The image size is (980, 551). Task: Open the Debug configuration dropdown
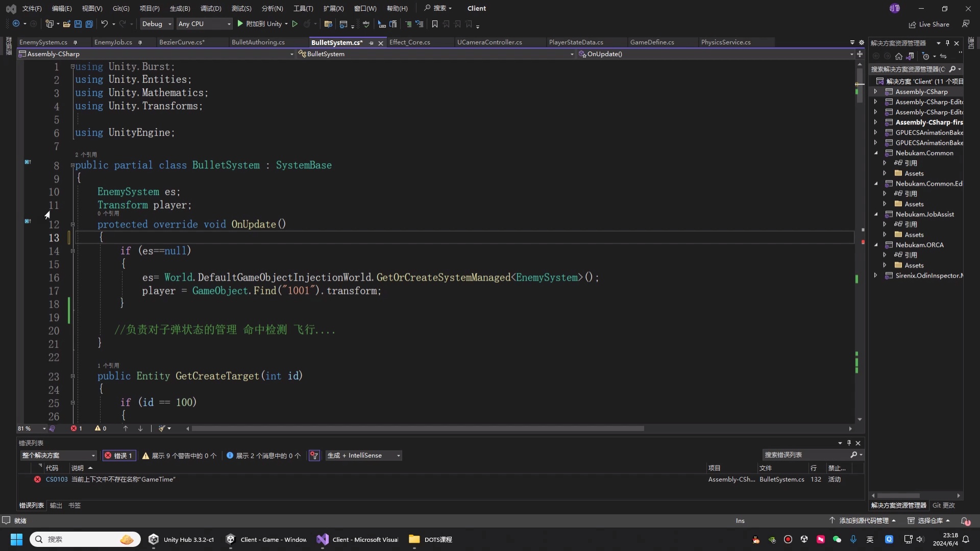coord(156,24)
